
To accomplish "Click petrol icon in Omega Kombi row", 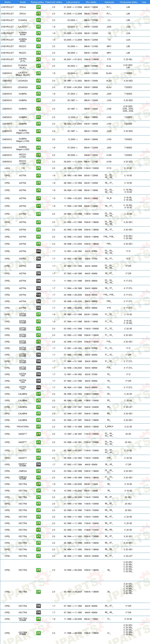I will pyautogui.click(x=38, y=478).
